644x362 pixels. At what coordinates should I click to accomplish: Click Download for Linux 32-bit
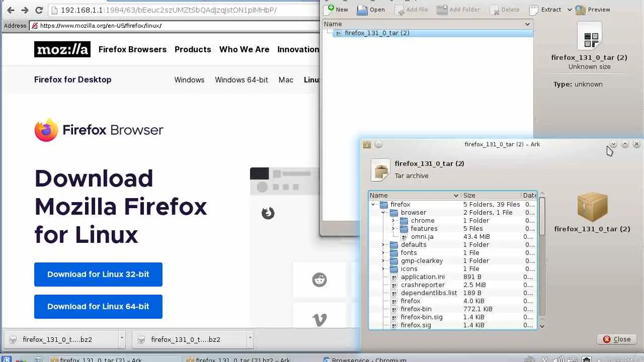98,275
